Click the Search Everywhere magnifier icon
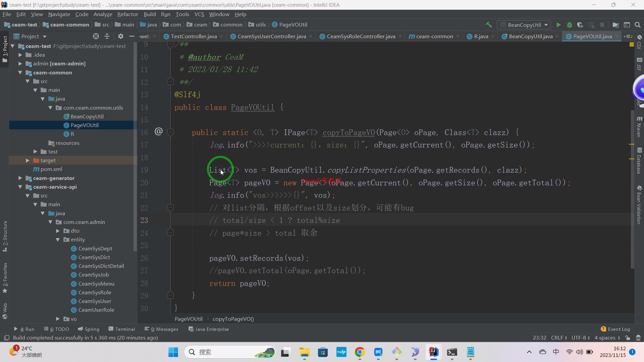 638,25
